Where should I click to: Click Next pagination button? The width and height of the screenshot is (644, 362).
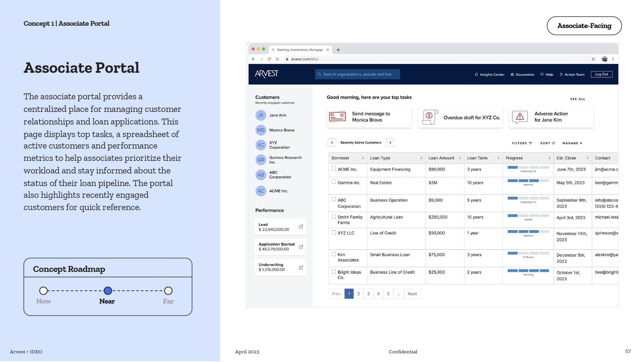tap(412, 294)
